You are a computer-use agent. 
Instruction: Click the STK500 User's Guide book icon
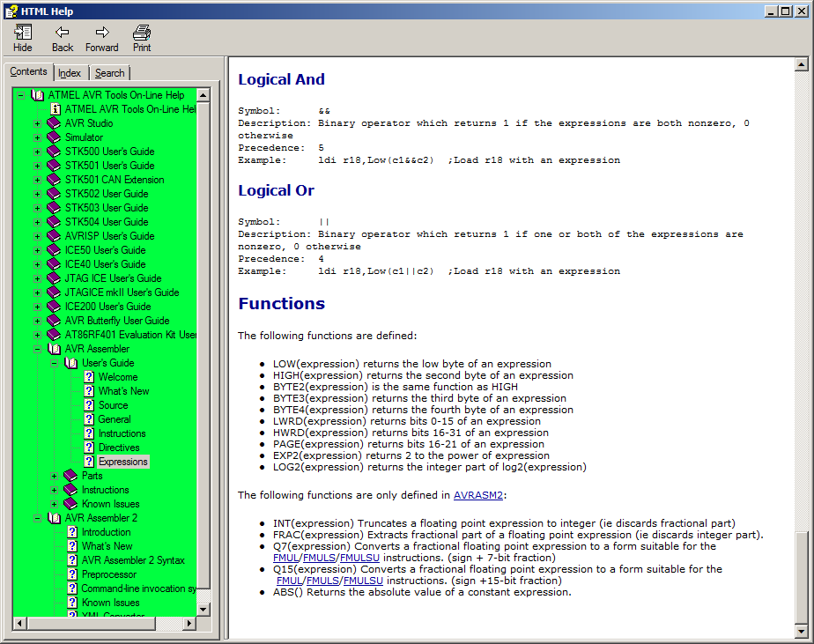point(54,152)
